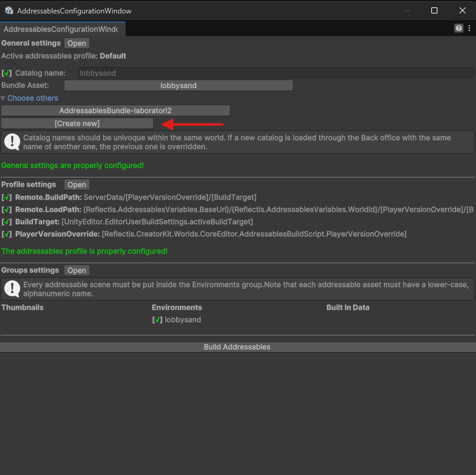Select the AddressablesConfigurationWindow tab

click(62, 29)
